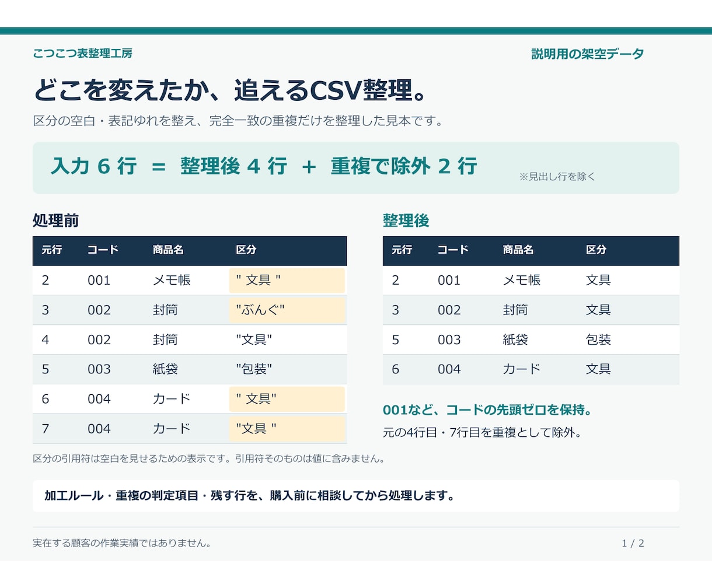Click 封筒 in the 整理後 table

[515, 310]
